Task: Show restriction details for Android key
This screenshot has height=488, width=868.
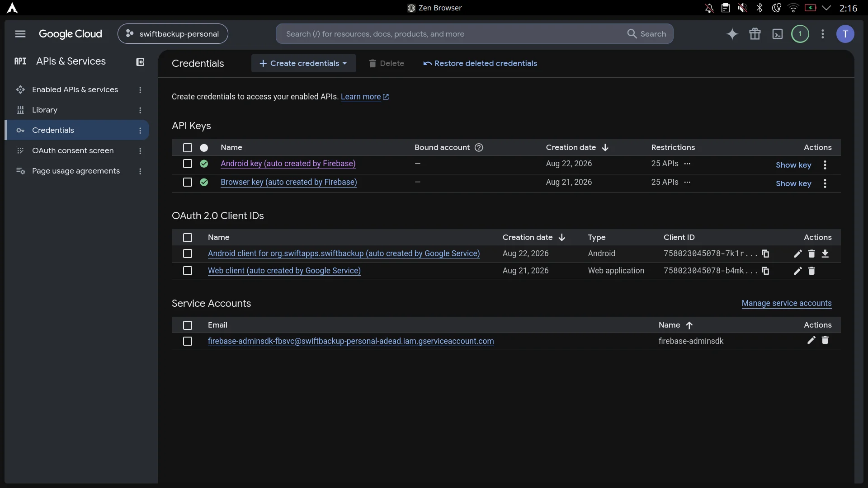Action: pos(687,164)
